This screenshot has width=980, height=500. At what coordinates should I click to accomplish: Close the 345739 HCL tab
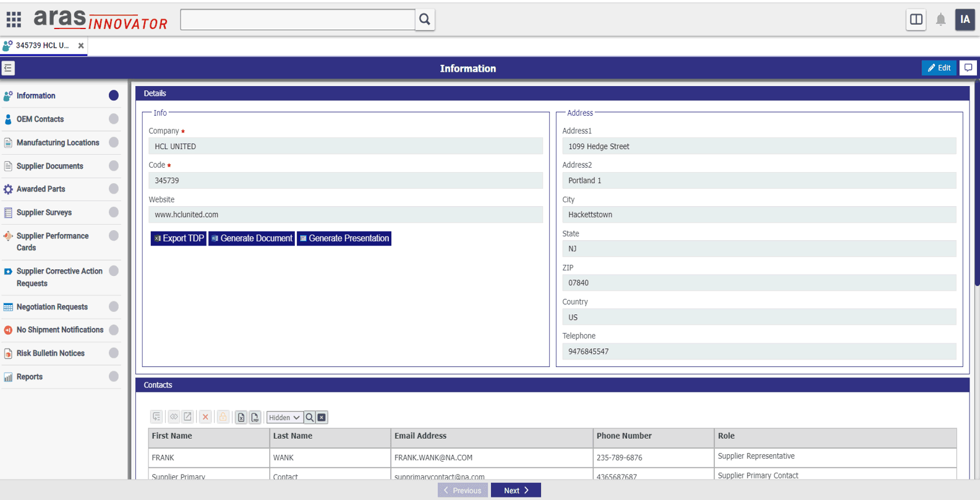81,46
